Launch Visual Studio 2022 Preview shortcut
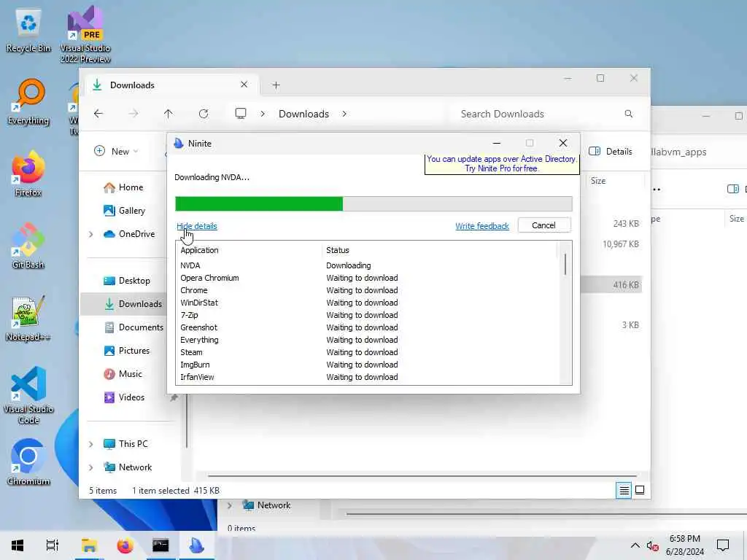 pyautogui.click(x=85, y=34)
